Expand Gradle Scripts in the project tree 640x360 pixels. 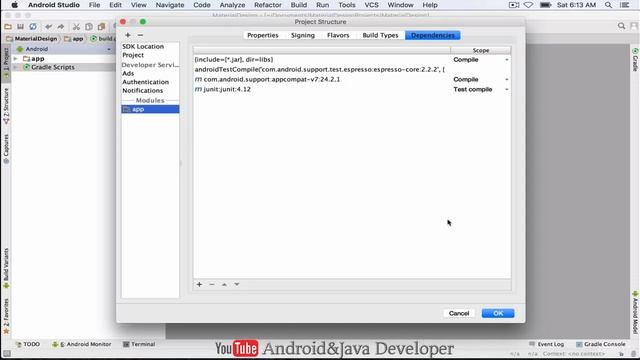(x=16, y=67)
